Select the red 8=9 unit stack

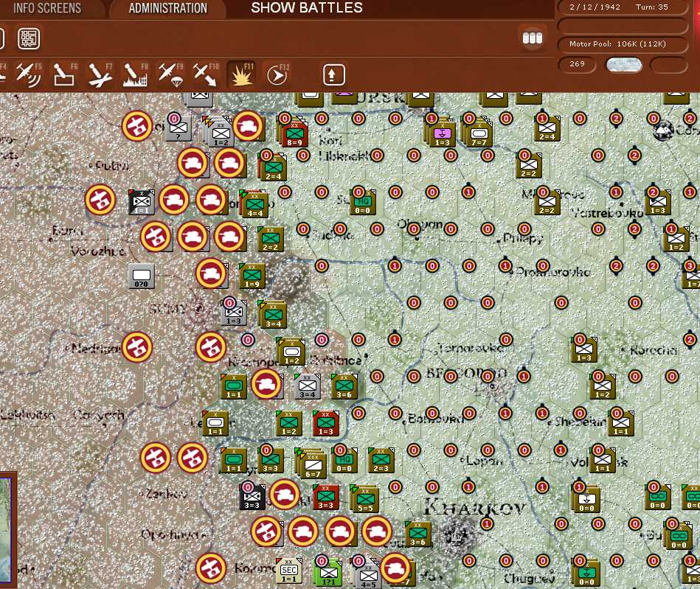pyautogui.click(x=294, y=135)
